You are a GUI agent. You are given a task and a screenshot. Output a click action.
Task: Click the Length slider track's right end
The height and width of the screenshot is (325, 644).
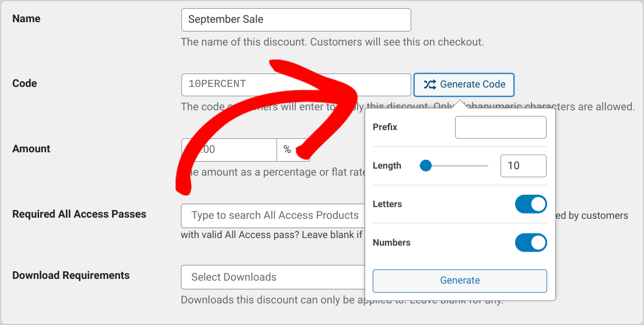click(x=487, y=166)
